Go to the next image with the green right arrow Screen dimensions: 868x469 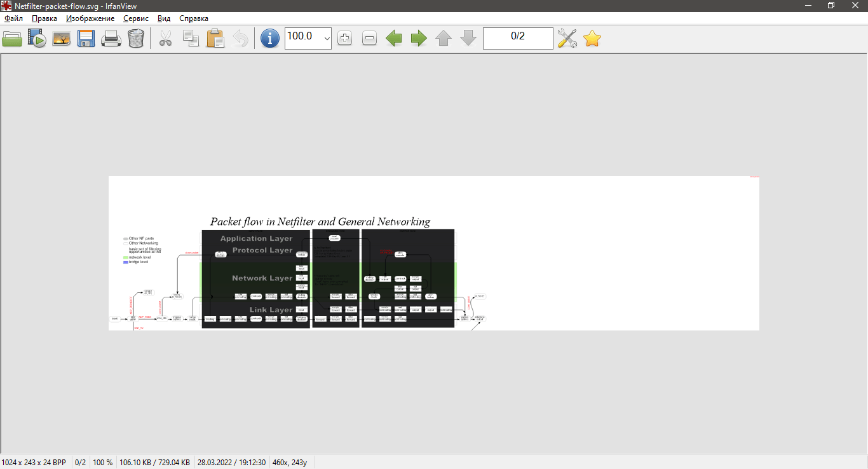(x=419, y=39)
